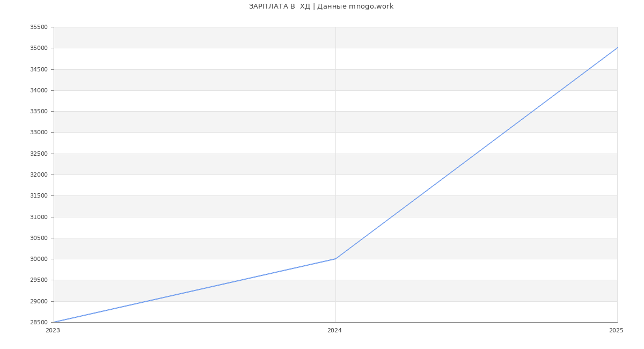Select the 29500 y-axis label
This screenshot has width=644, height=349.
[39, 280]
